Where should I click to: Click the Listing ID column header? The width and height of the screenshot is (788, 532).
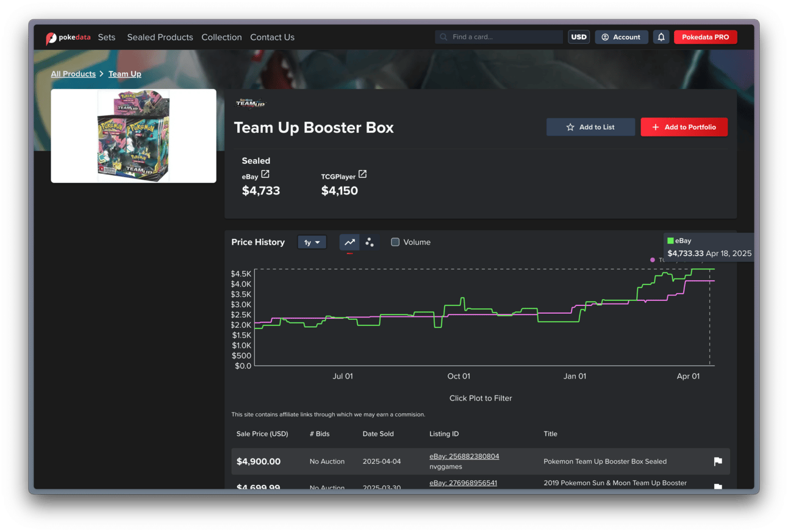[x=444, y=434]
